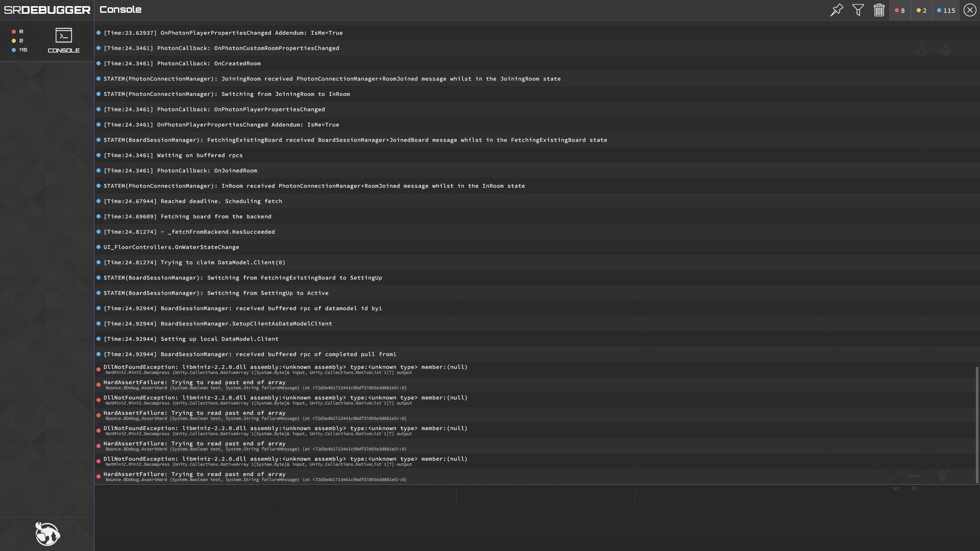Select the 'Fetching board from the backend' entry
980x551 pixels.
[535, 216]
